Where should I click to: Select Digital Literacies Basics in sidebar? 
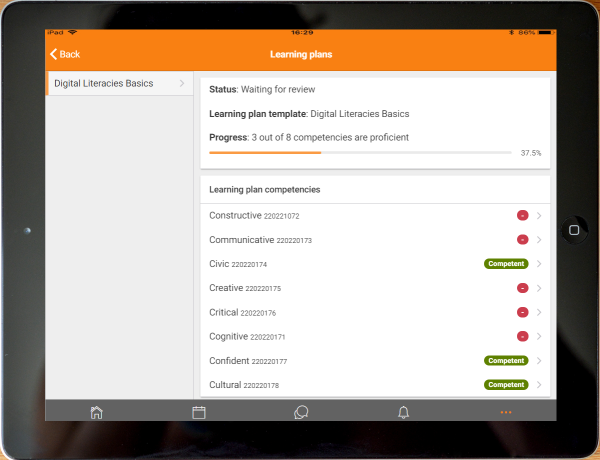pos(104,84)
